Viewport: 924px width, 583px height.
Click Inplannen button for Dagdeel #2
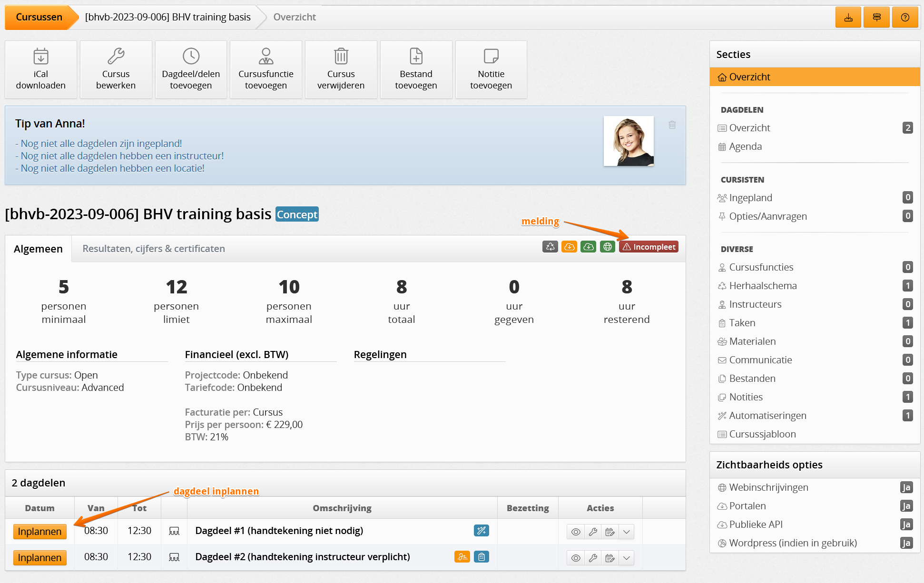(x=39, y=558)
